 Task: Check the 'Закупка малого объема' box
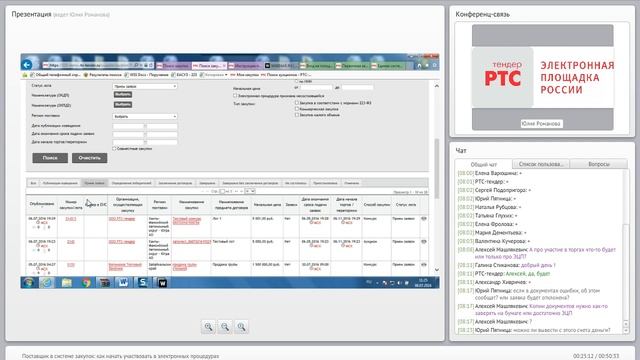click(x=297, y=115)
